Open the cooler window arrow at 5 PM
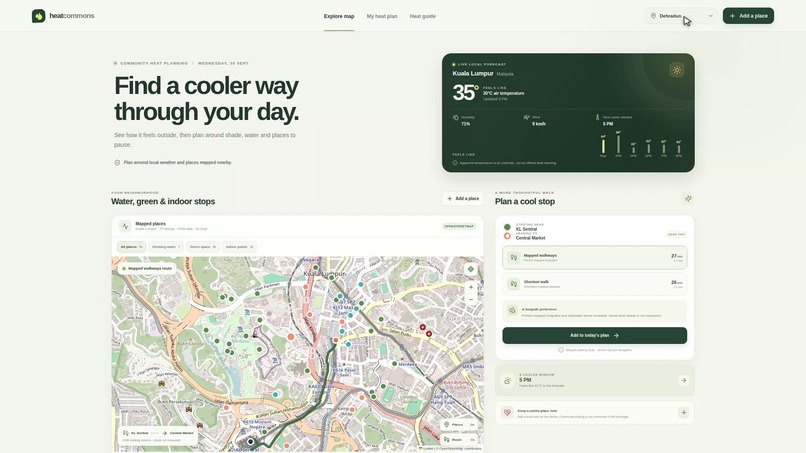 point(683,380)
